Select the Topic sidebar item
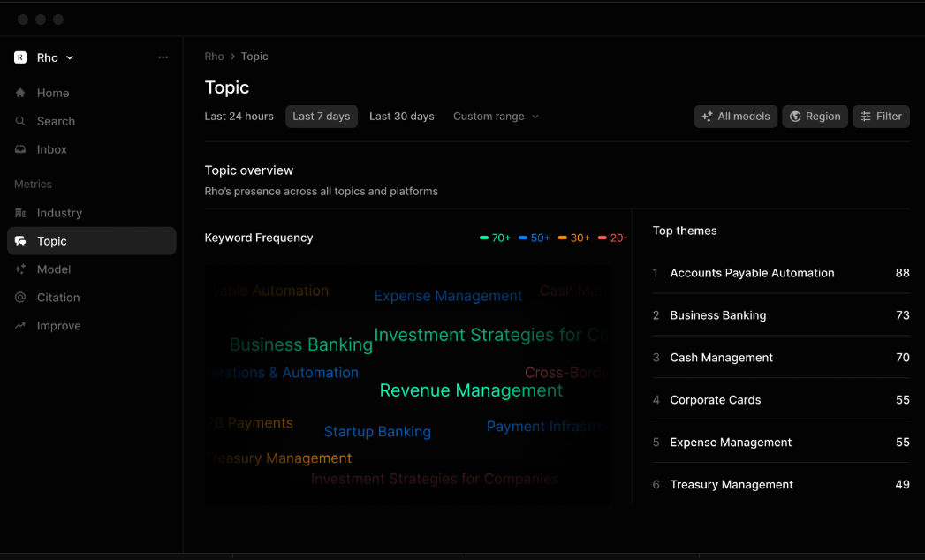The width and height of the screenshot is (925, 560). [x=91, y=241]
